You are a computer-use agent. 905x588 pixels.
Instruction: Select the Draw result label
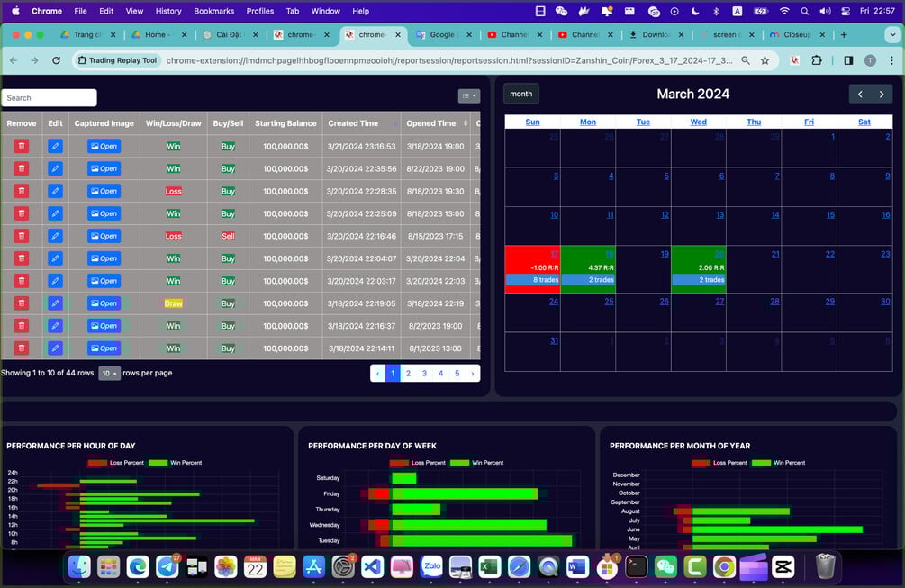[x=173, y=303]
